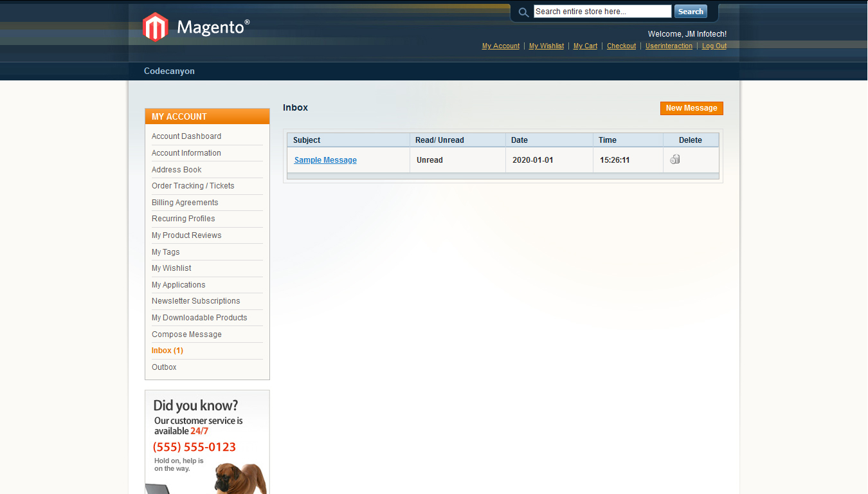Select Account Dashboard in sidebar
Image resolution: width=868 pixels, height=494 pixels.
point(186,136)
